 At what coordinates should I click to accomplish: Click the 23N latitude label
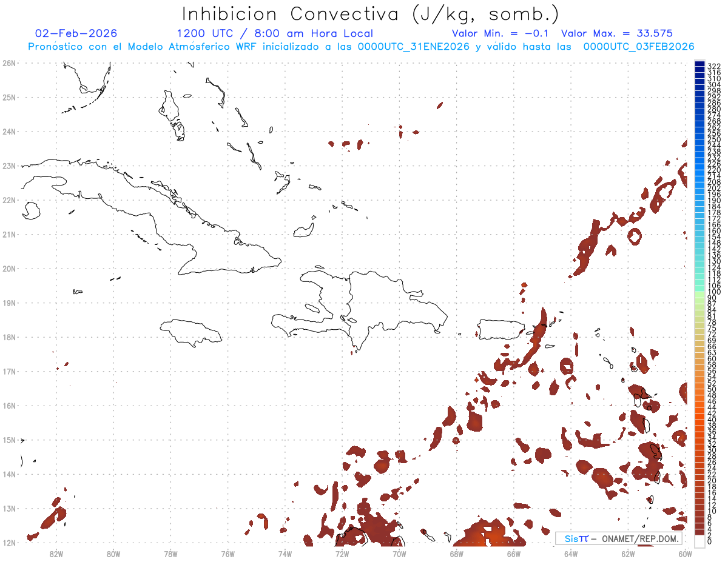click(x=8, y=166)
